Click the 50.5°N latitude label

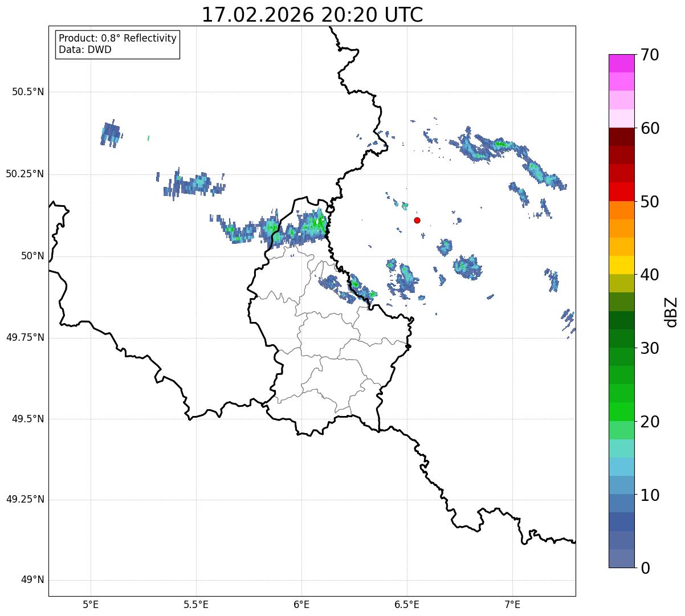click(28, 92)
